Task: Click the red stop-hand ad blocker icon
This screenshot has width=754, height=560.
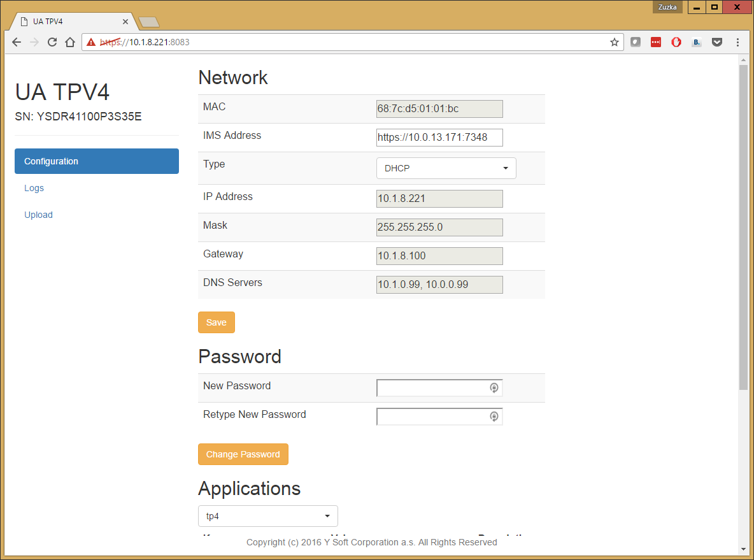Action: pos(676,42)
